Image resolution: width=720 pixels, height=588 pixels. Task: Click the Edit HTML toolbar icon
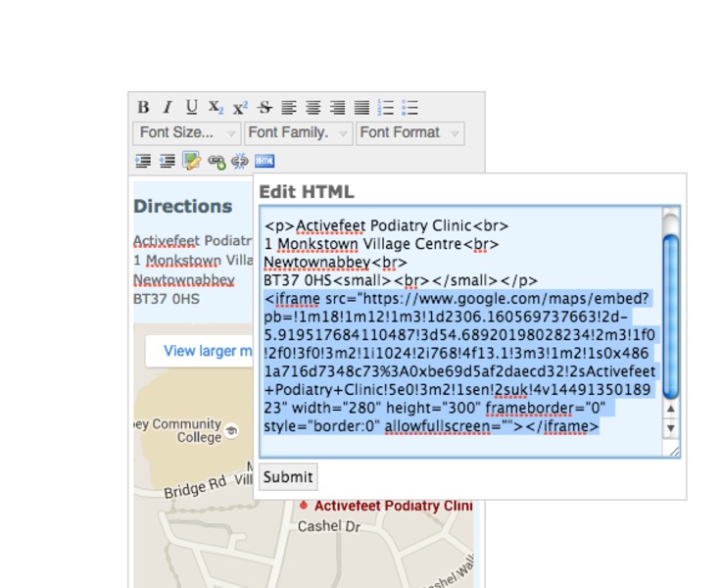click(264, 161)
